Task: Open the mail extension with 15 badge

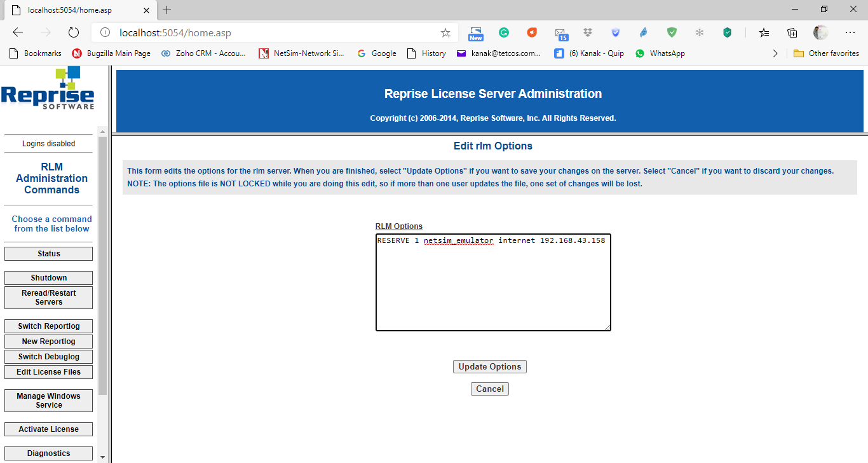Action: click(x=560, y=33)
